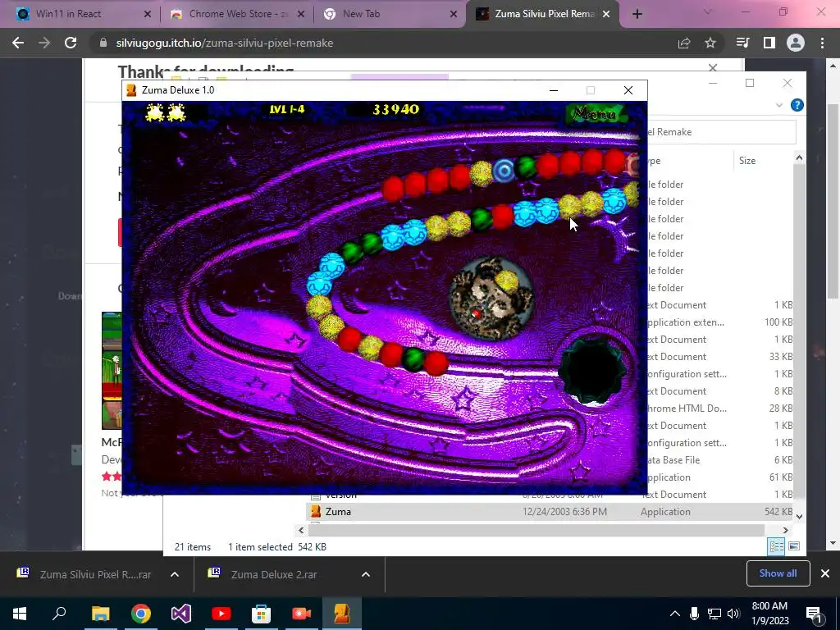Viewport: 840px width, 630px height.
Task: Close the Thanks for downloading dialog
Action: tap(713, 67)
